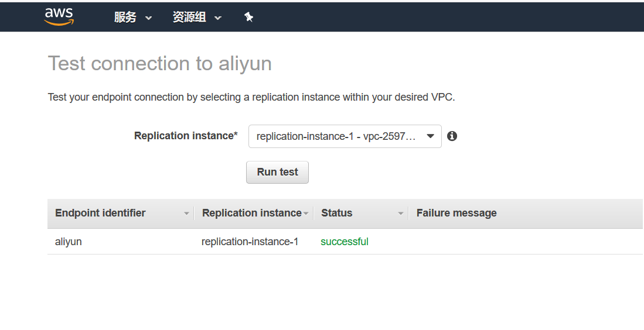Open the 服务 services menu

coord(132,17)
